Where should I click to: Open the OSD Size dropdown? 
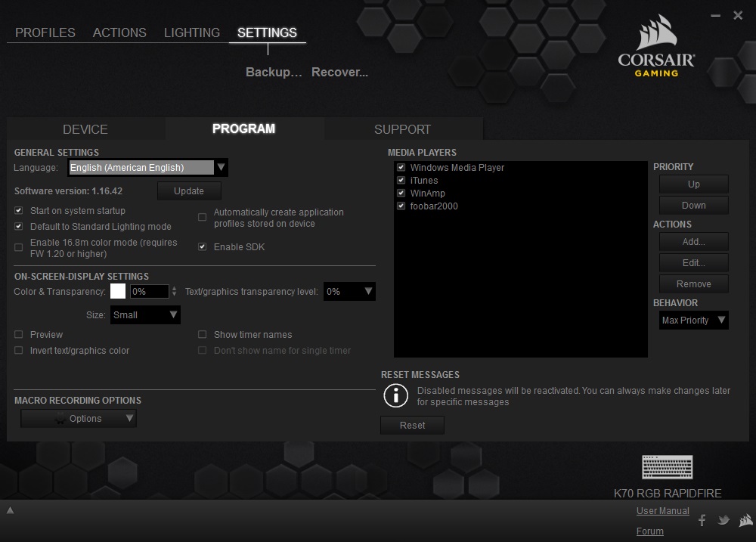[x=145, y=315]
